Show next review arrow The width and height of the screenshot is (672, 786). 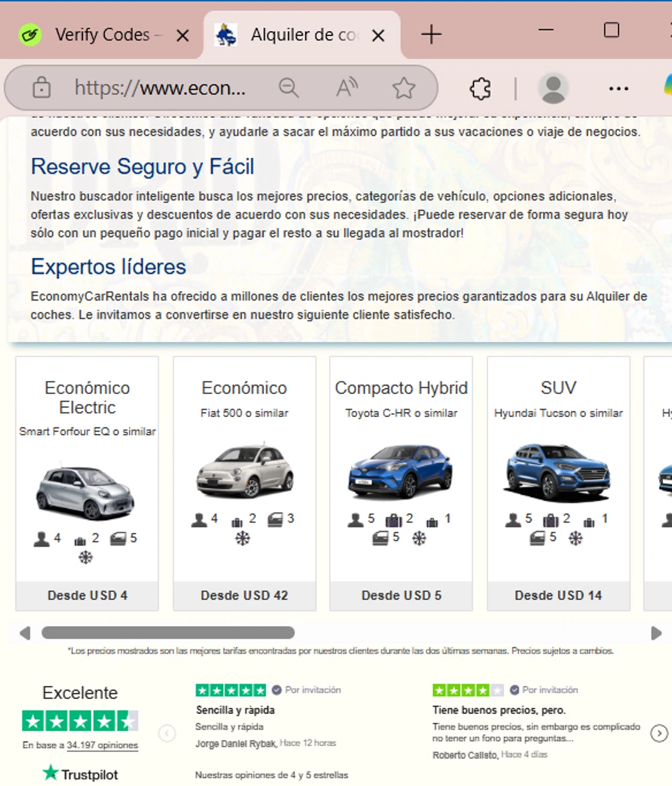click(x=659, y=733)
